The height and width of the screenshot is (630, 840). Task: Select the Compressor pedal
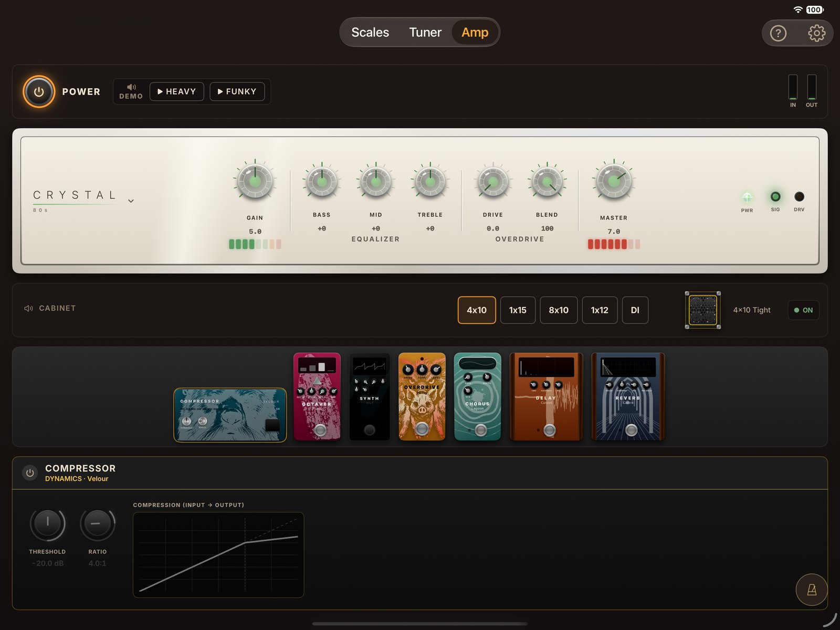pyautogui.click(x=230, y=415)
